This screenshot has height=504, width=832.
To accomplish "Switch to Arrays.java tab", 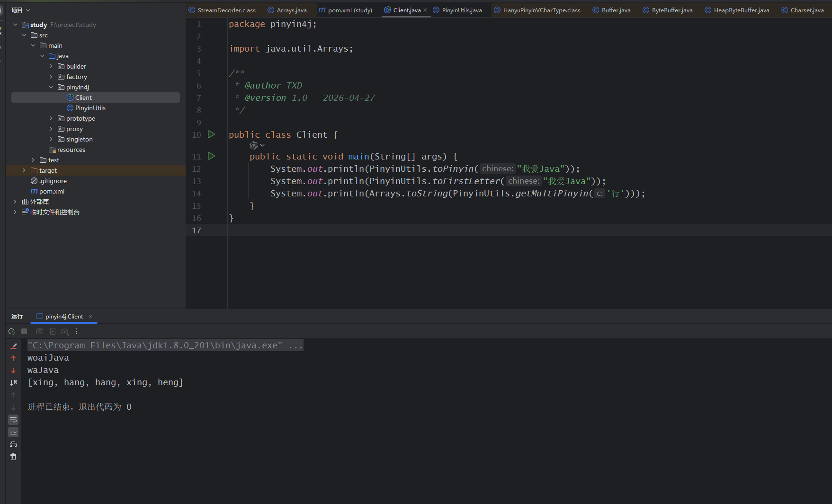I will [x=287, y=10].
